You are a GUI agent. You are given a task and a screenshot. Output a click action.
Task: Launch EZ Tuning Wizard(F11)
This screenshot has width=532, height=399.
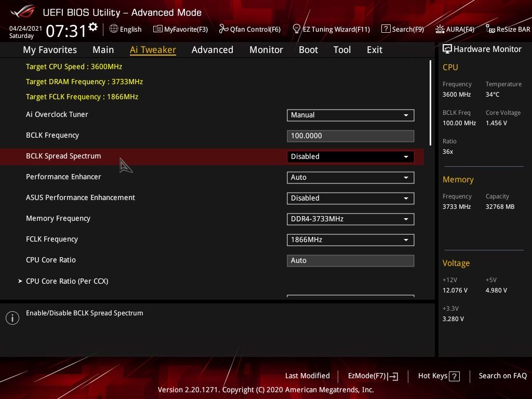click(x=331, y=29)
